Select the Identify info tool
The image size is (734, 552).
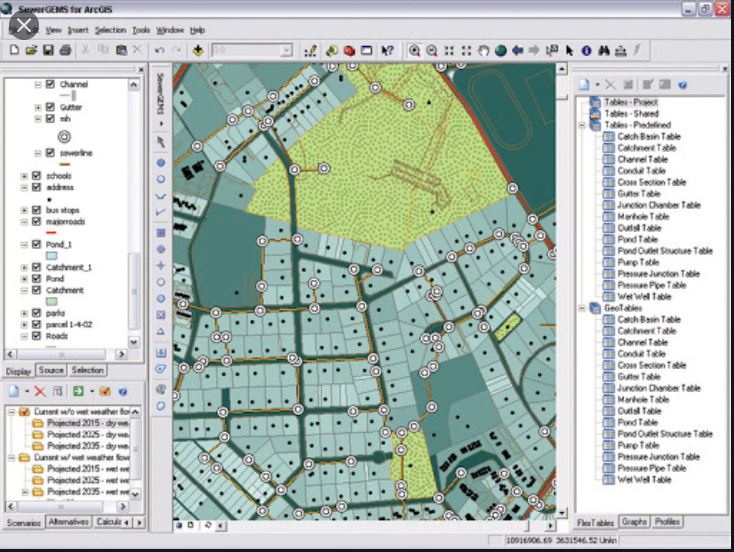(x=587, y=50)
